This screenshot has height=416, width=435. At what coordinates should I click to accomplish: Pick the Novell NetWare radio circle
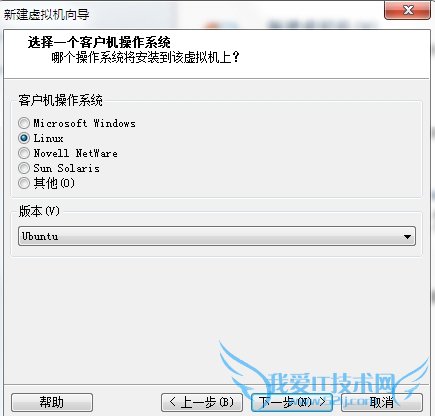(24, 153)
